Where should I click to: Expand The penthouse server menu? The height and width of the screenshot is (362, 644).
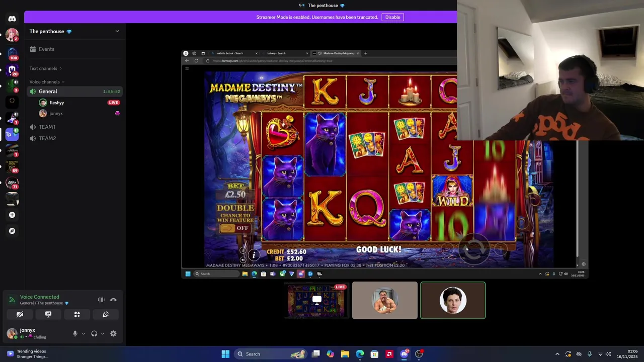click(117, 31)
